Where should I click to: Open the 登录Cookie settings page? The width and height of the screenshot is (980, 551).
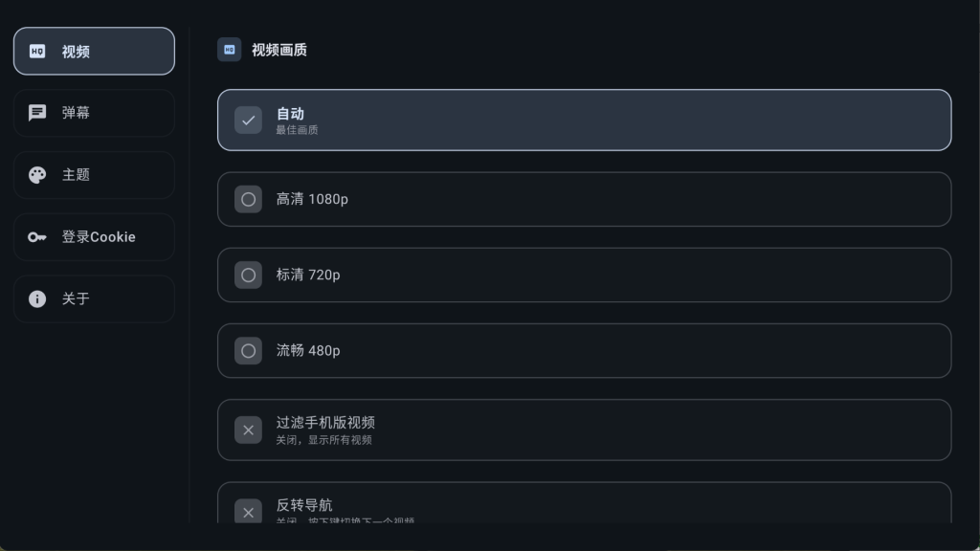tap(94, 237)
